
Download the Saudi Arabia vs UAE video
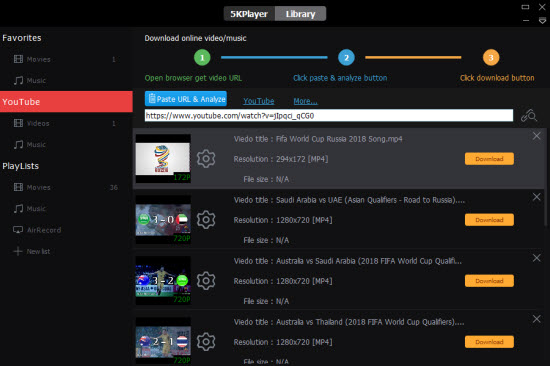coord(489,220)
